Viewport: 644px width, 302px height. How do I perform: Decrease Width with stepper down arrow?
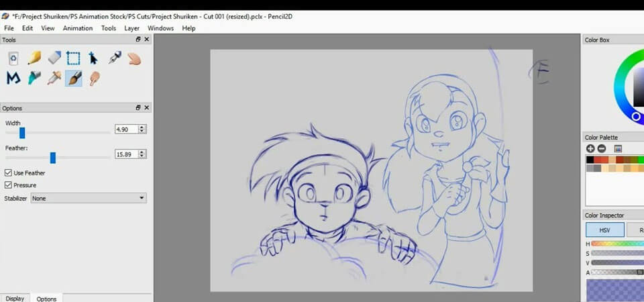pos(142,131)
